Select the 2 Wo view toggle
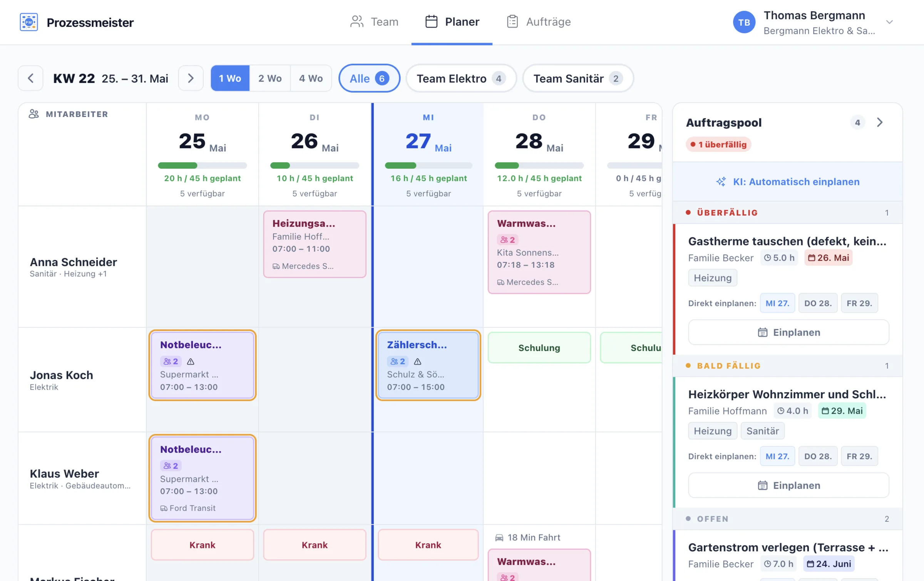924x581 pixels. 270,78
